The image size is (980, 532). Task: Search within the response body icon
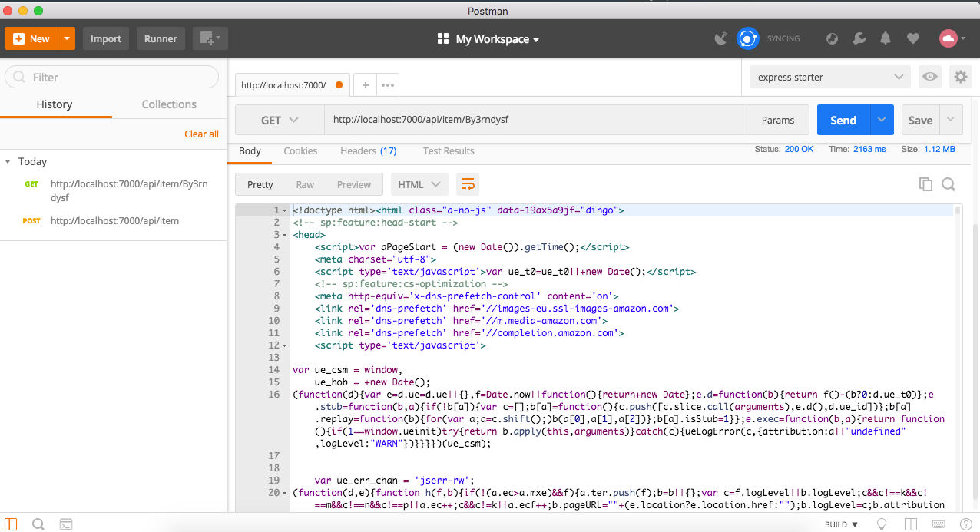tap(949, 184)
